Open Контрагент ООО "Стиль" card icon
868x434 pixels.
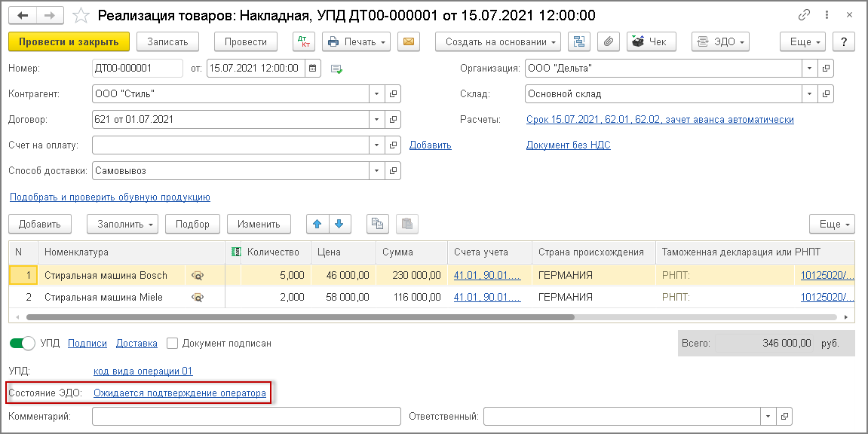(x=393, y=94)
